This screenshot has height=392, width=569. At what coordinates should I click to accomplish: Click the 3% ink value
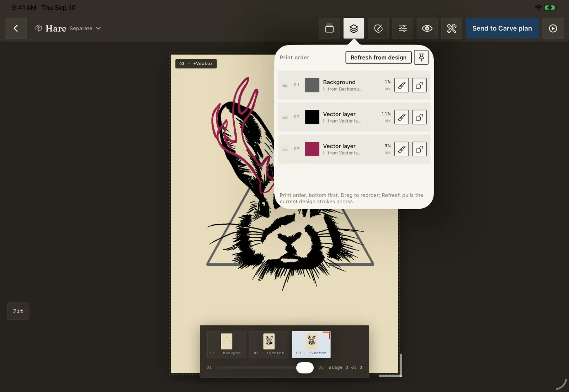(x=388, y=146)
